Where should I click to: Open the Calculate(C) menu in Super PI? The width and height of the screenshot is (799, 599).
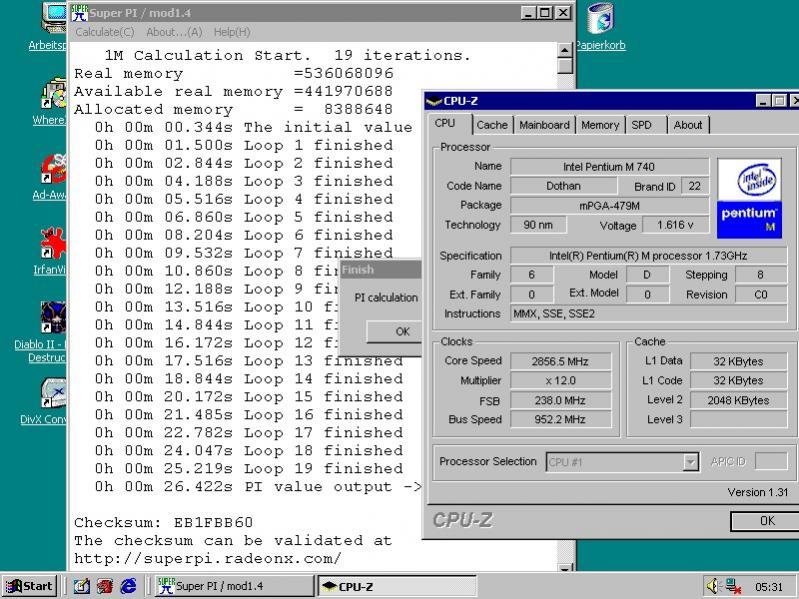(x=104, y=32)
